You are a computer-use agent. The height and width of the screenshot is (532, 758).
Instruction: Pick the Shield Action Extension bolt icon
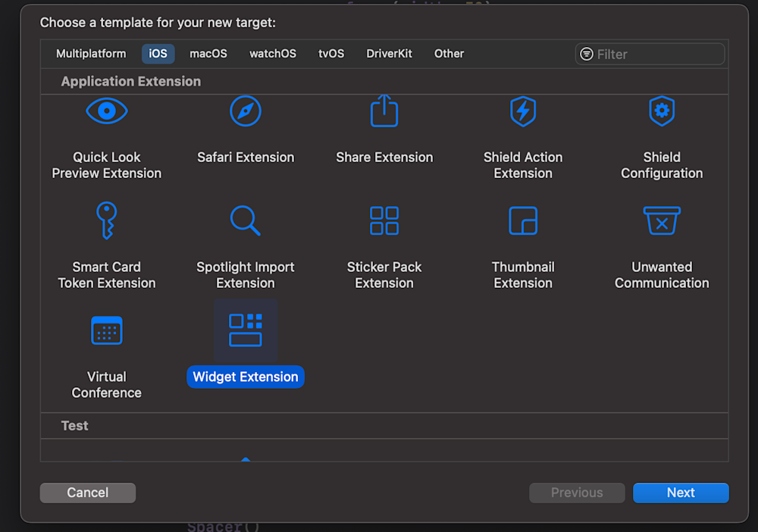click(523, 111)
